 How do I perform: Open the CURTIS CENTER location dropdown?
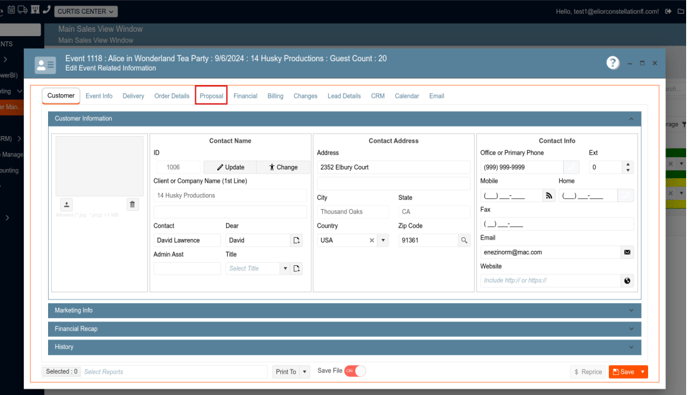point(86,11)
